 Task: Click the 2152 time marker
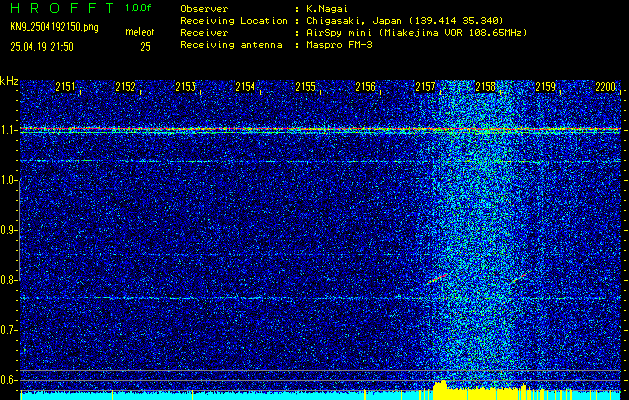[x=125, y=87]
